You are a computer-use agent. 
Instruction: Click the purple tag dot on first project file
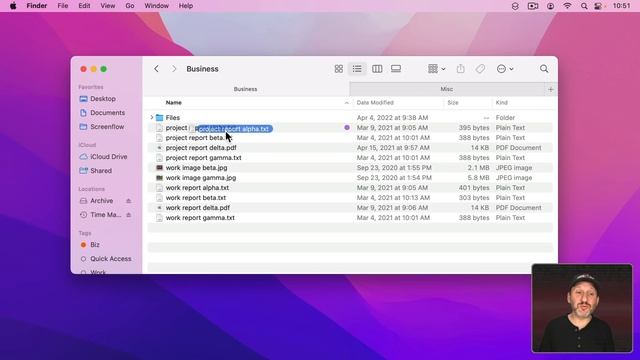point(347,128)
